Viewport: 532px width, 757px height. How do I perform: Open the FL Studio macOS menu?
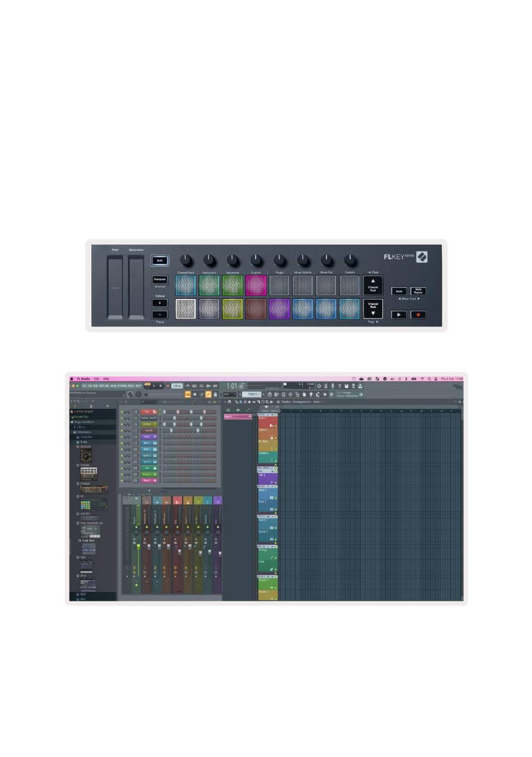(83, 378)
